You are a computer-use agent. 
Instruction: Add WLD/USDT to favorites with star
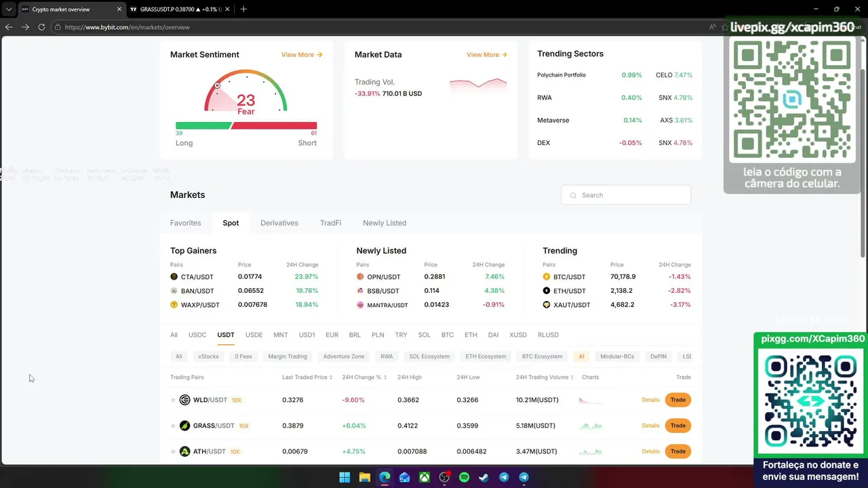[173, 400]
